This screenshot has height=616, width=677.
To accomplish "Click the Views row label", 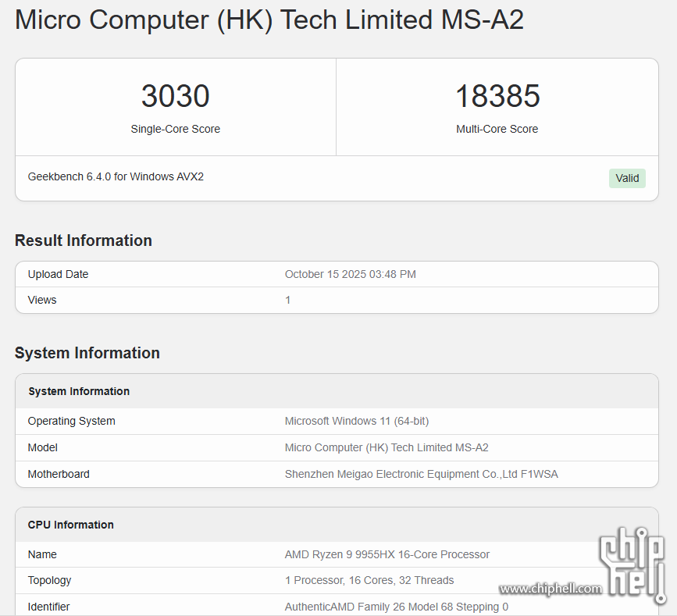I will click(42, 300).
